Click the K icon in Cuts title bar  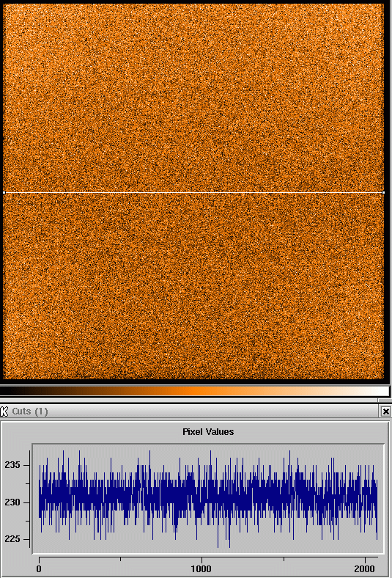click(x=4, y=411)
